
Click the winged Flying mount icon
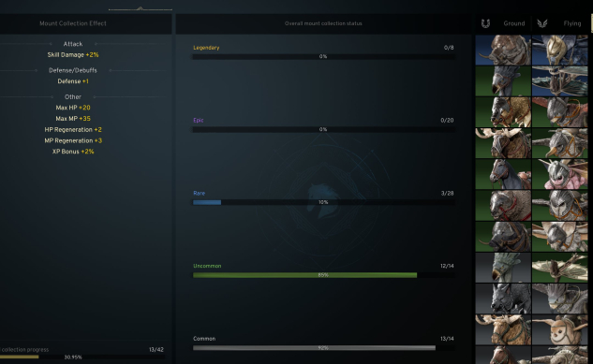pyautogui.click(x=542, y=23)
